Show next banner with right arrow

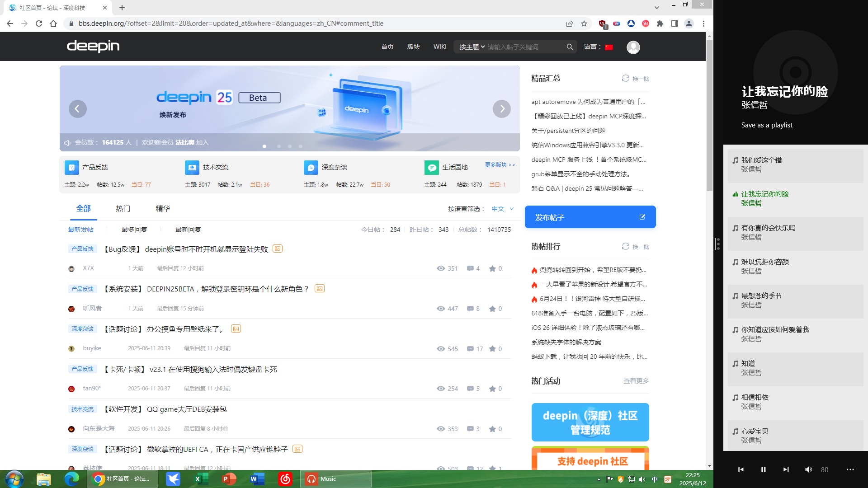click(502, 109)
